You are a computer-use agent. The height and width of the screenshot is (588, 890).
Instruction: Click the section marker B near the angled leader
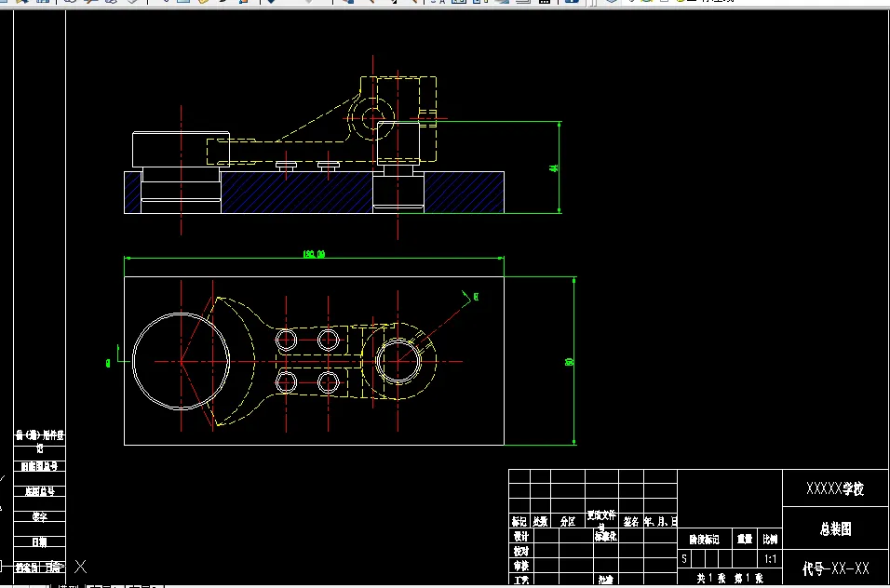click(476, 297)
